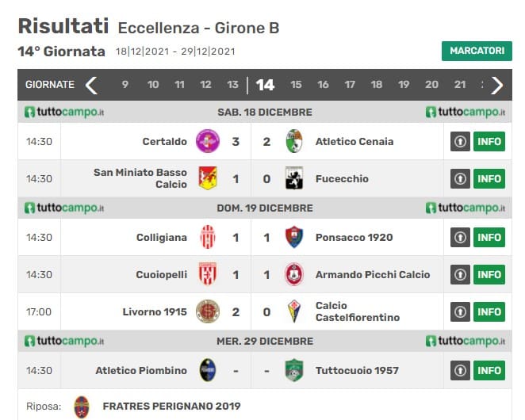Show next giornate with right arrow
This screenshot has width=525, height=420.
(x=497, y=85)
